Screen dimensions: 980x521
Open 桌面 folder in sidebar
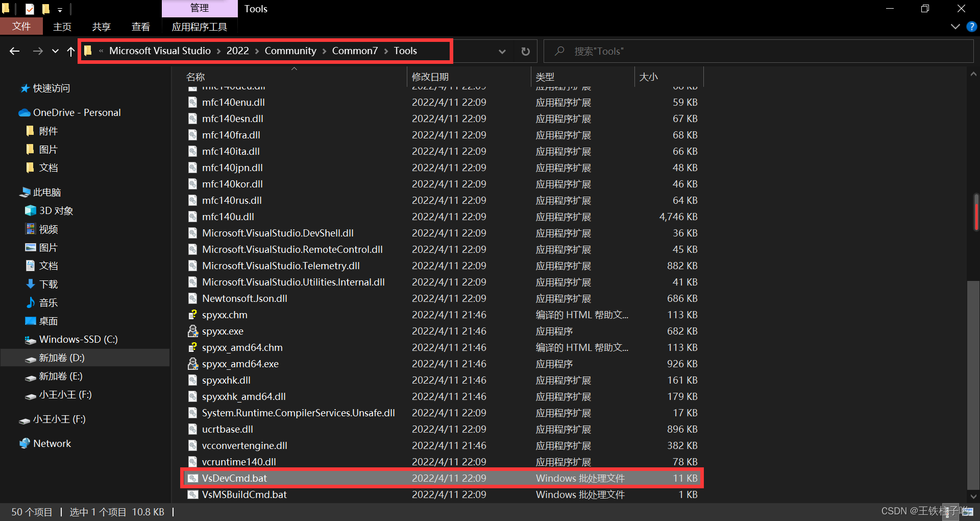coord(48,321)
